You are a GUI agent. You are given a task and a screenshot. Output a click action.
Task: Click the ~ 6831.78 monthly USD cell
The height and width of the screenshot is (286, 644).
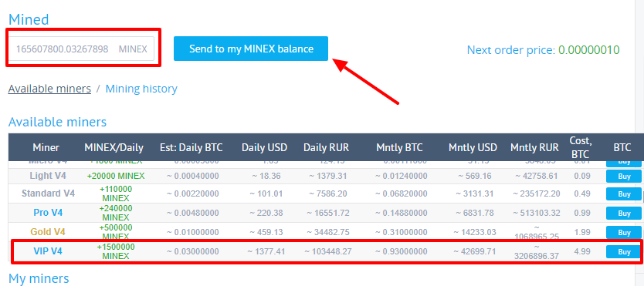pyautogui.click(x=474, y=213)
